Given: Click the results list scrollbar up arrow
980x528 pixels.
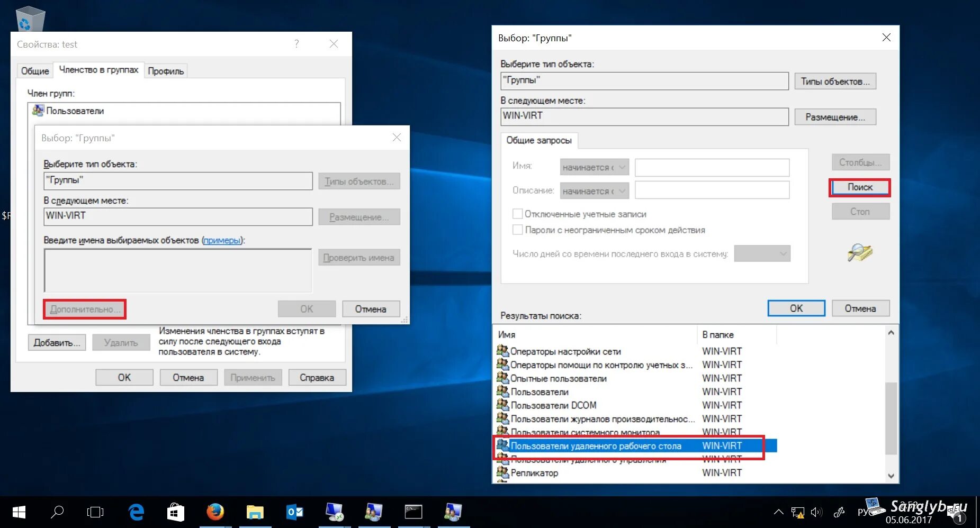Looking at the screenshot, I should click(x=891, y=333).
